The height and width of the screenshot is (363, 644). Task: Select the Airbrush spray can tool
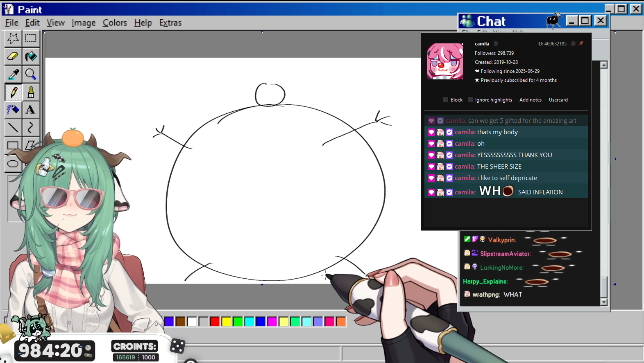[13, 110]
